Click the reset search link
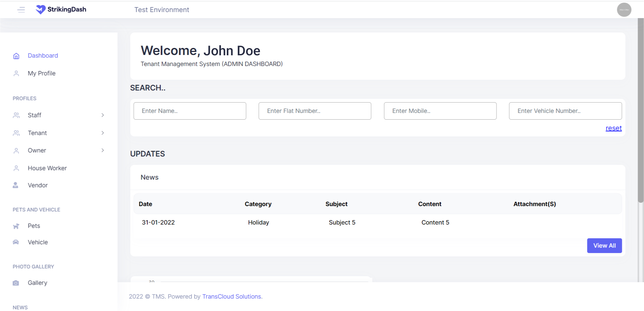 [x=613, y=128]
